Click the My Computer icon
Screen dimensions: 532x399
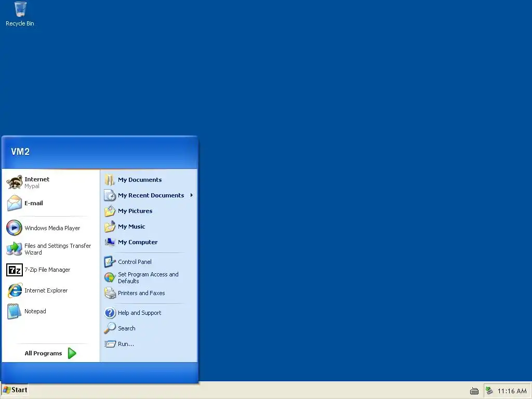pyautogui.click(x=110, y=242)
